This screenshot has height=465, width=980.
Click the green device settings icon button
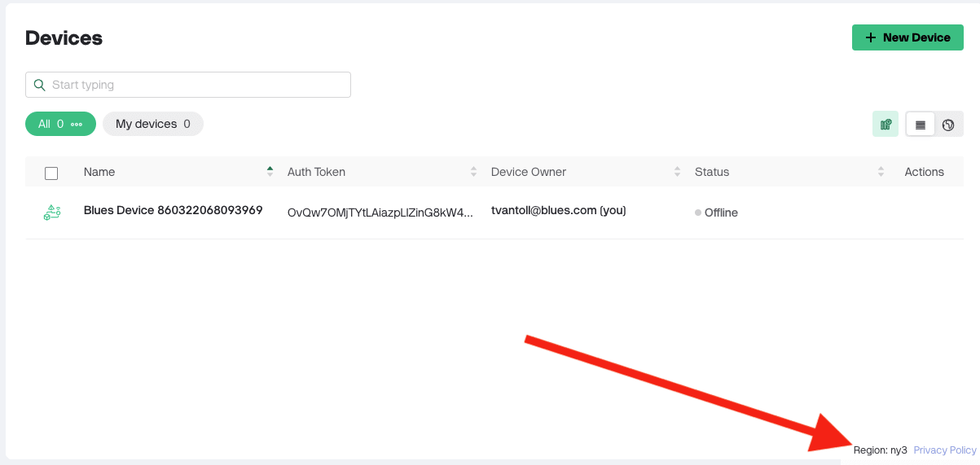(886, 125)
